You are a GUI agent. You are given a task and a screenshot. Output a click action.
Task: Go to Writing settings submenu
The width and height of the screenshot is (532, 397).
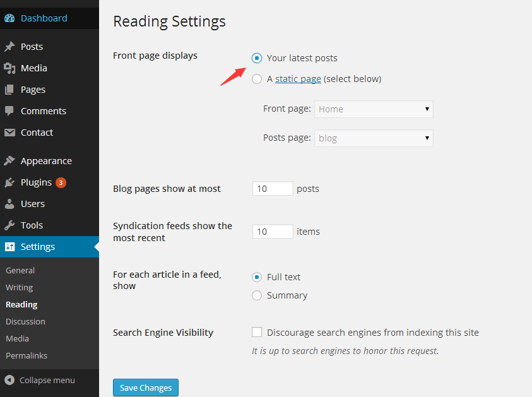(20, 287)
